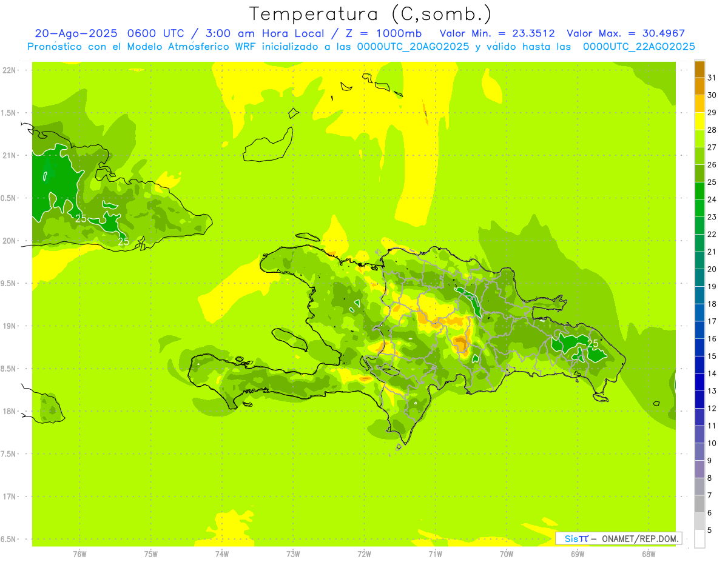The image size is (728, 562).
Task: Pick the gray legend swatch between 6 and 7
Action: pos(699,504)
